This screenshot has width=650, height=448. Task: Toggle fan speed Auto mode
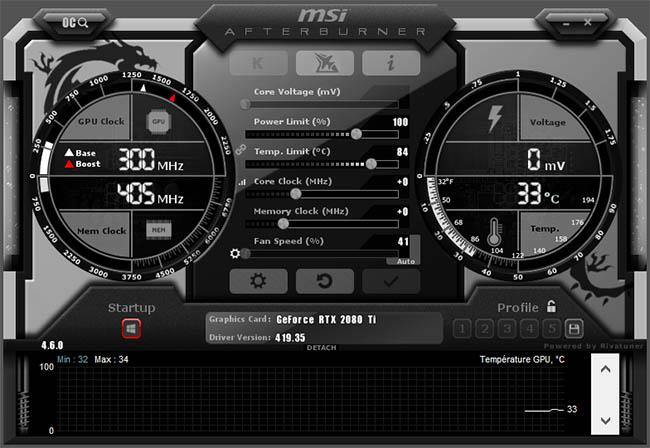coord(405,261)
